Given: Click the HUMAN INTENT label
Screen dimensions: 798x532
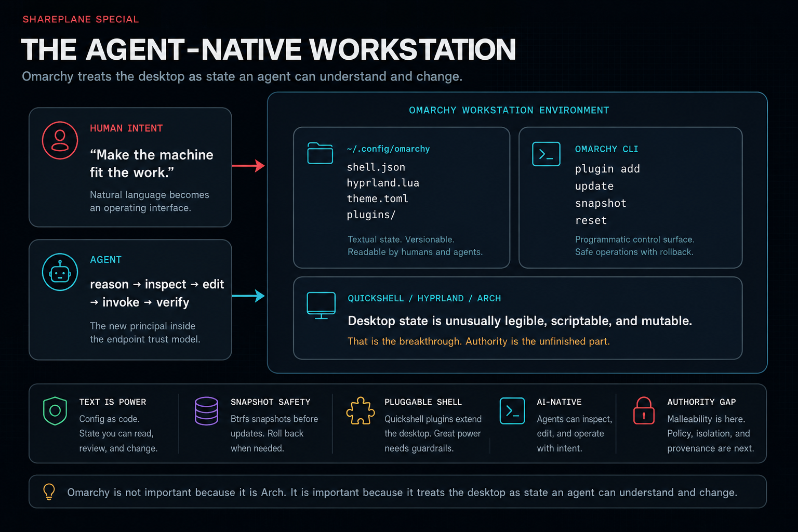Looking at the screenshot, I should pos(126,128).
